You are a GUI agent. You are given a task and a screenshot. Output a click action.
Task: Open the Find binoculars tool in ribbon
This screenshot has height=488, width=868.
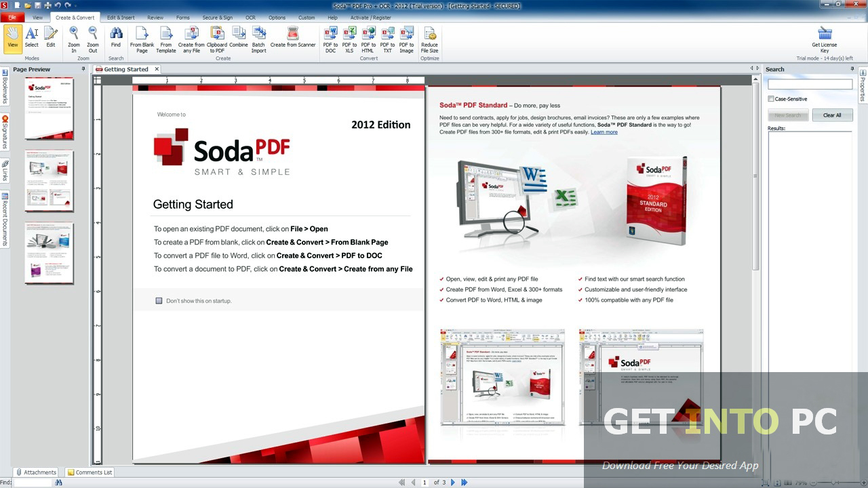pyautogui.click(x=116, y=38)
